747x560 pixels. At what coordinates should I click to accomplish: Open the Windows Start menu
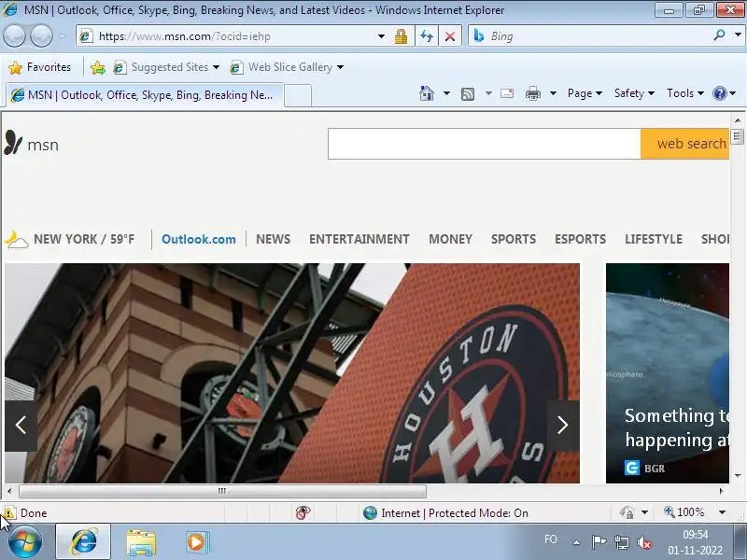[25, 542]
